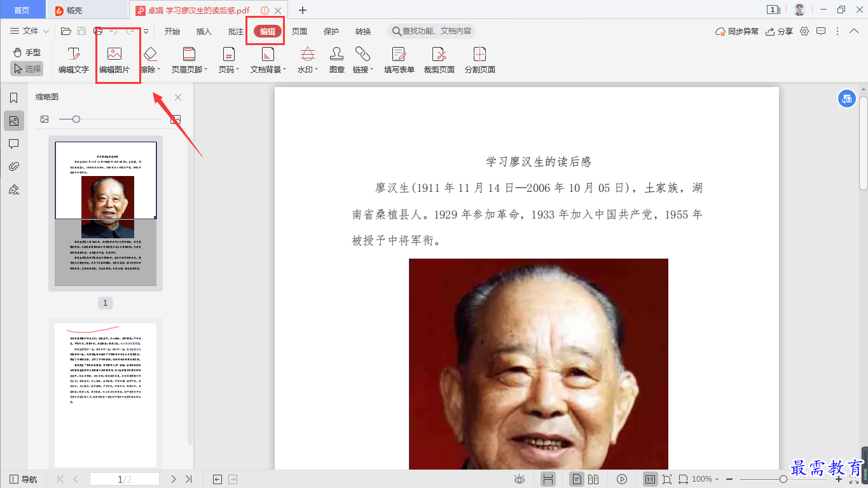868x488 pixels.
Task: Switch to the 开始 tab
Action: (172, 31)
